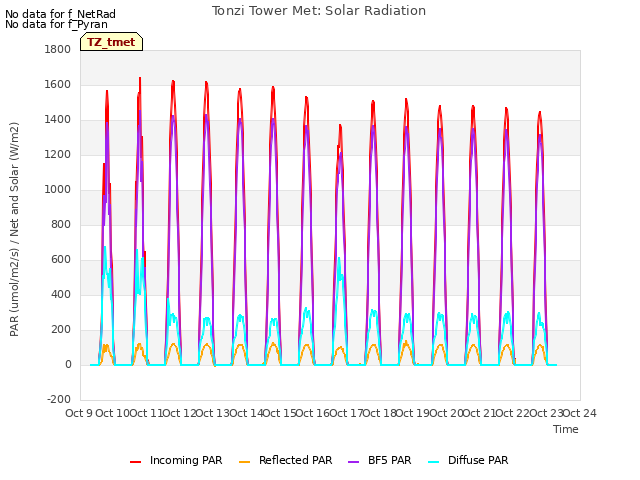Screen dimensions: 640x480
Task: Click the 1600 y-axis tick label
Action: pyautogui.click(x=58, y=84)
